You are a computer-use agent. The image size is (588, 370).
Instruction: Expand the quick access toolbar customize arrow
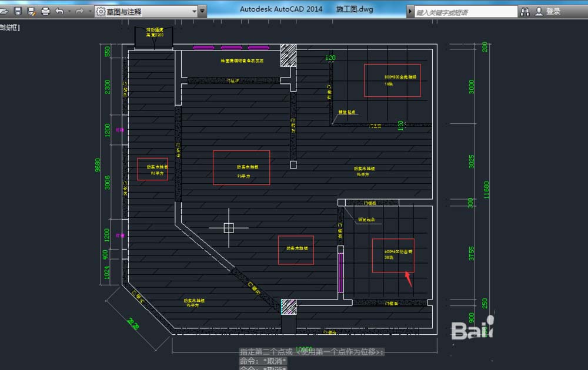[203, 11]
